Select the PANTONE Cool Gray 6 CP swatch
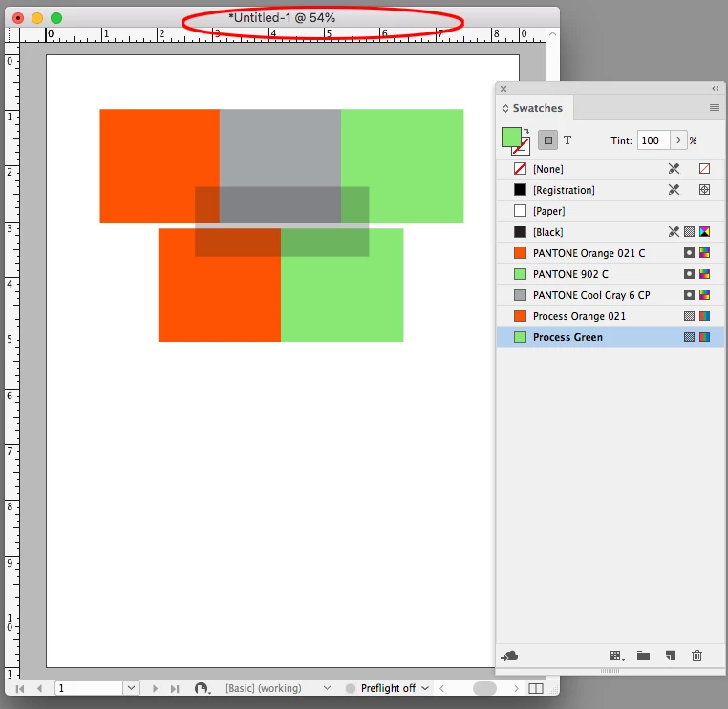Screen dimensions: 728x709 tap(610, 295)
